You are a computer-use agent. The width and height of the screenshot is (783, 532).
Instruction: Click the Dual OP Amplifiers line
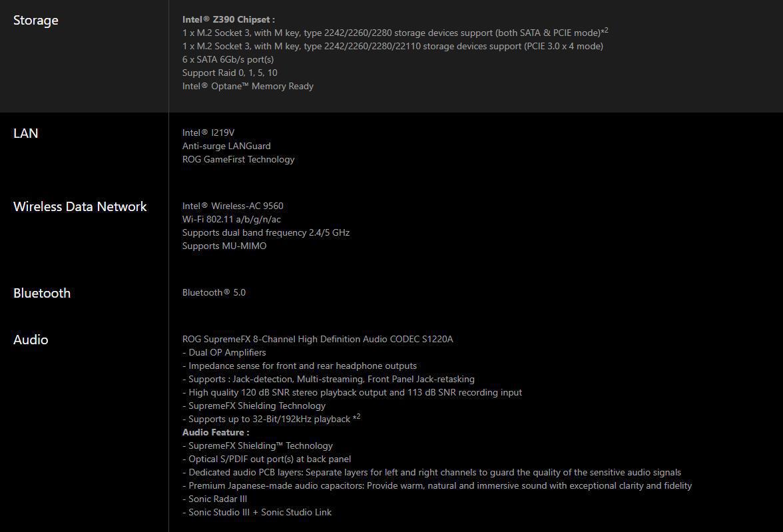224,353
